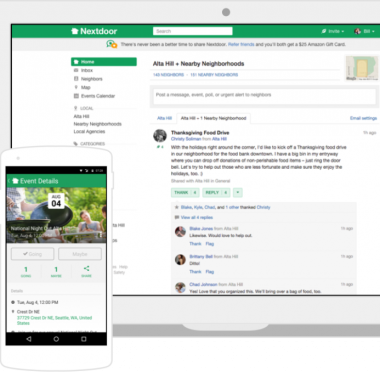Tap the event photo on the phone
The image size is (380, 372).
[56, 215]
